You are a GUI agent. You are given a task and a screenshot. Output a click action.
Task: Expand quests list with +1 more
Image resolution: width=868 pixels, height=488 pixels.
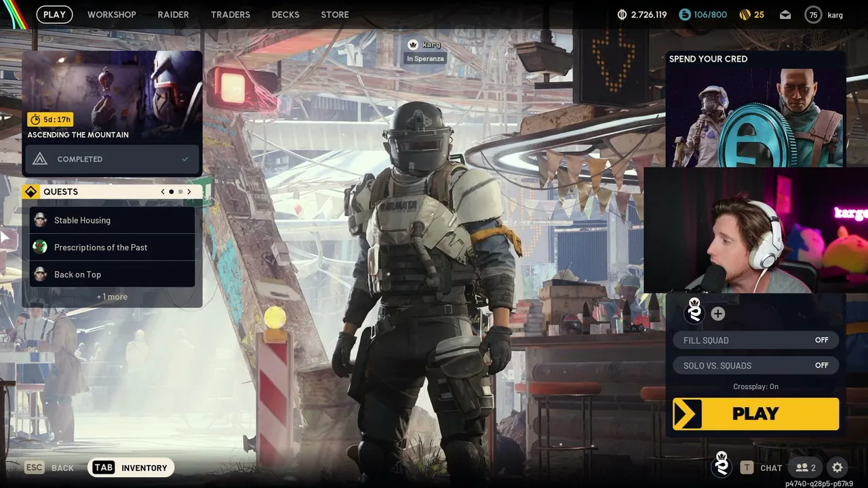point(112,297)
